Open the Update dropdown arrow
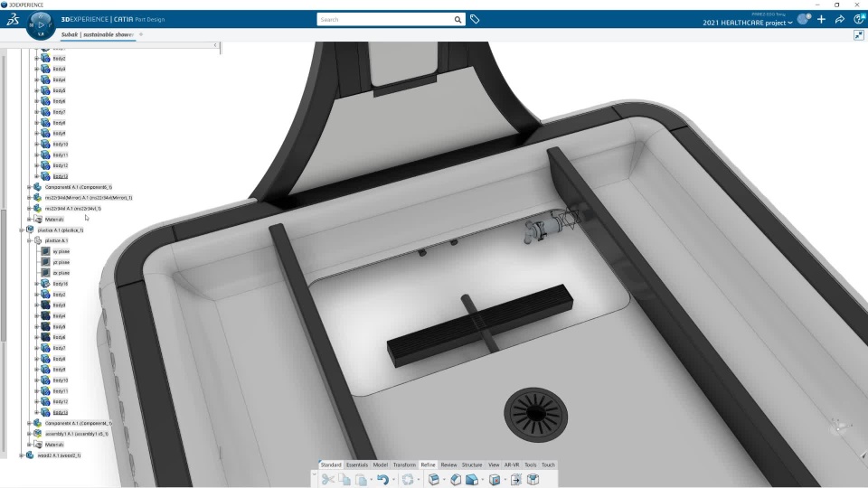The image size is (868, 488). (x=419, y=480)
